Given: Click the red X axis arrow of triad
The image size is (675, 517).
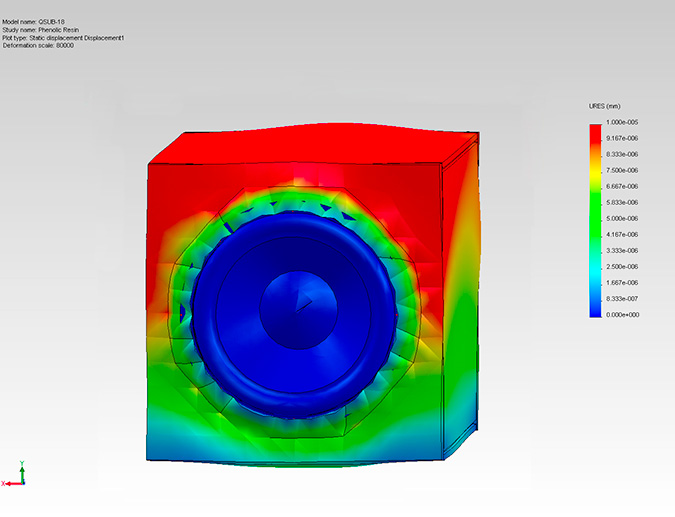Looking at the screenshot, I should [8, 483].
